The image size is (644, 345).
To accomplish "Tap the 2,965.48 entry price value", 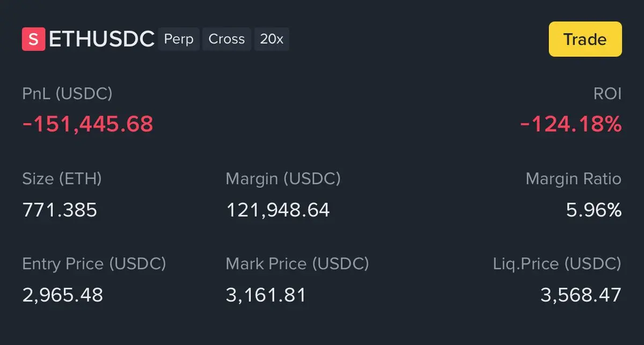I will pos(62,294).
